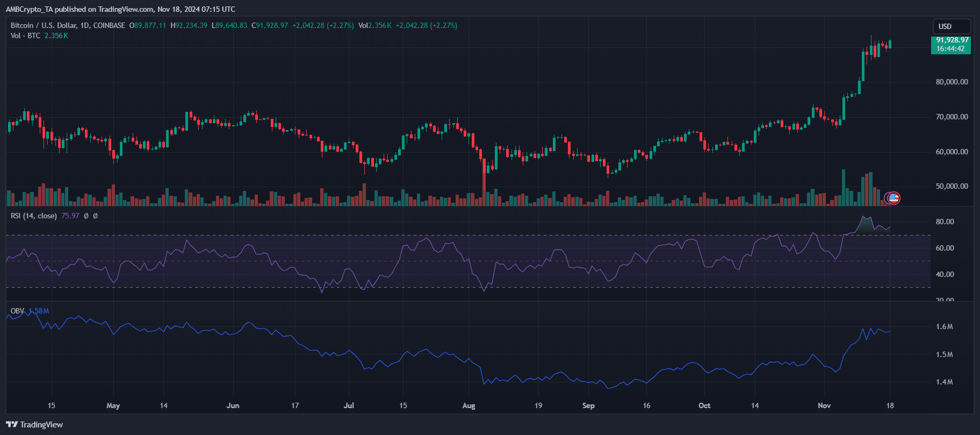Click the May label on time axis
Image resolution: width=980 pixels, height=435 pixels.
[x=113, y=405]
